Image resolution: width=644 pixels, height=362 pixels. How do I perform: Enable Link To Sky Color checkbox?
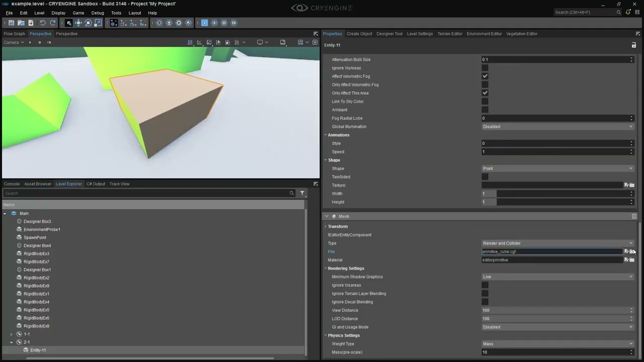pyautogui.click(x=485, y=102)
